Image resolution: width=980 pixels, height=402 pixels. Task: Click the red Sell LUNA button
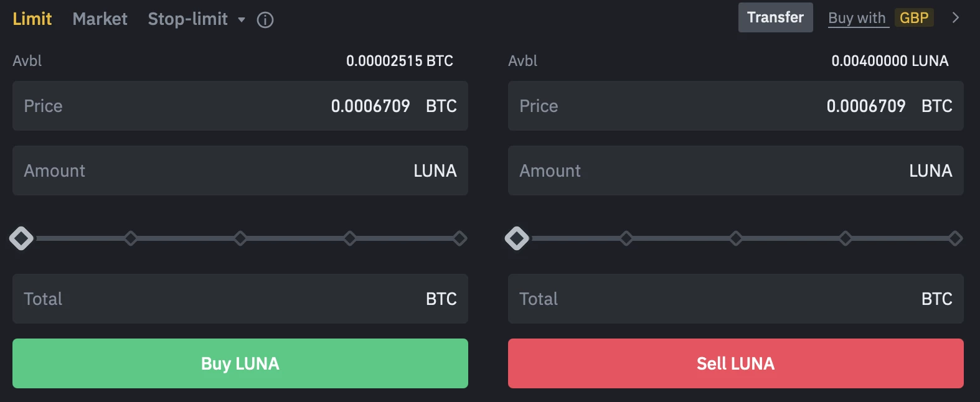(x=735, y=363)
